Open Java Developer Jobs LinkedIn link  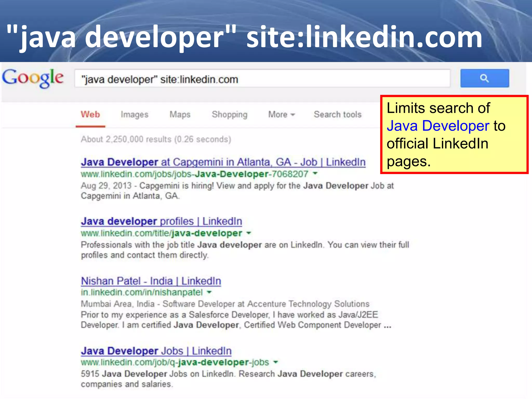pyautogui.click(x=156, y=351)
